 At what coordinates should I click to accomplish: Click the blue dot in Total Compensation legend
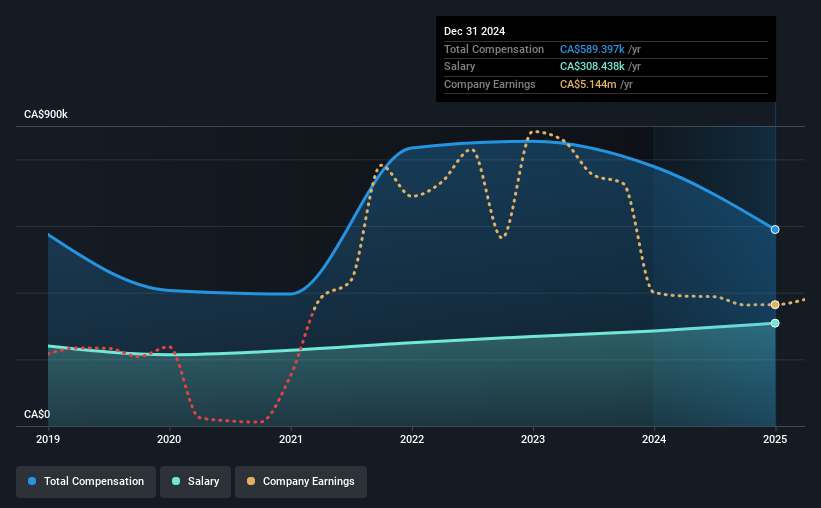[x=32, y=481]
